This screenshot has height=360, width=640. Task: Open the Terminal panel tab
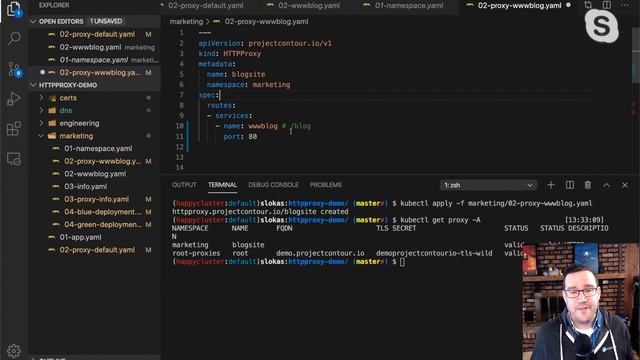coord(222,185)
